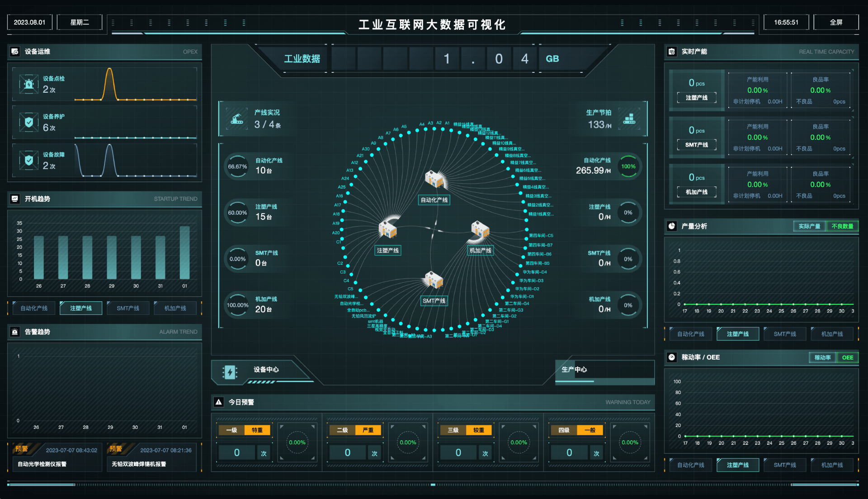Click the 生产节拍 stacked boxes icon
This screenshot has width=868, height=499.
coord(629,119)
